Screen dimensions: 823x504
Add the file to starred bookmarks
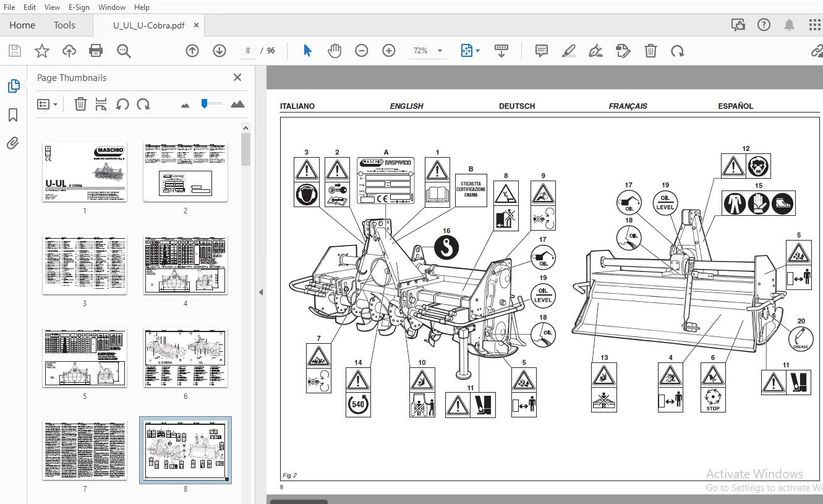(41, 51)
